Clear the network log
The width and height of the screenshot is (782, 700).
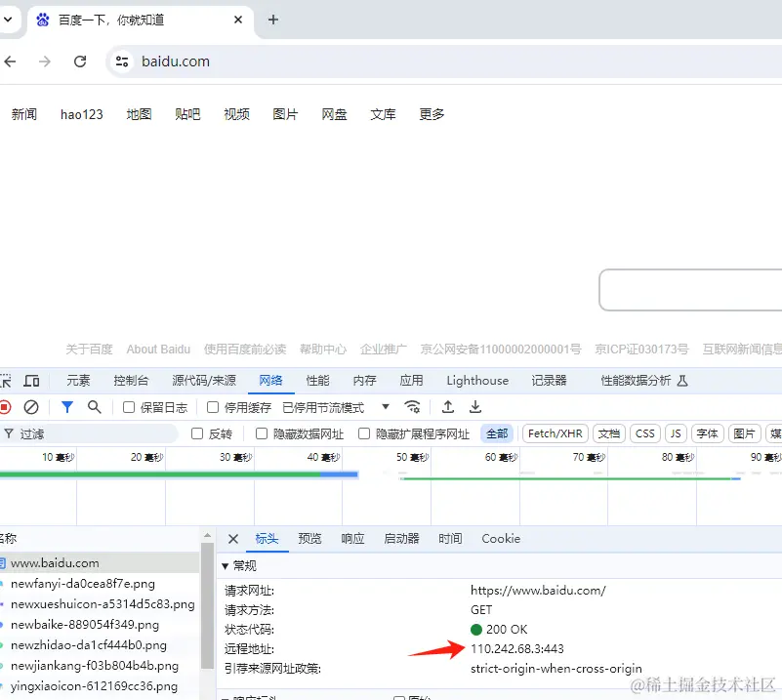click(x=31, y=407)
